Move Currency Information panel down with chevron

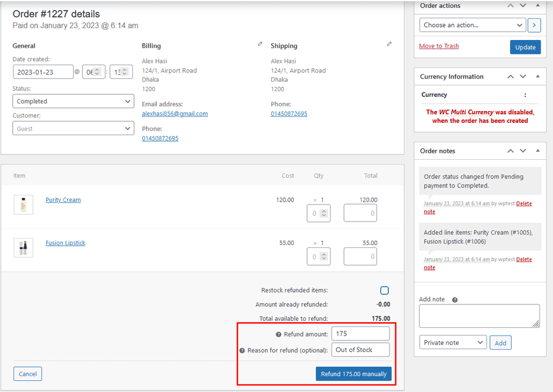click(x=522, y=76)
